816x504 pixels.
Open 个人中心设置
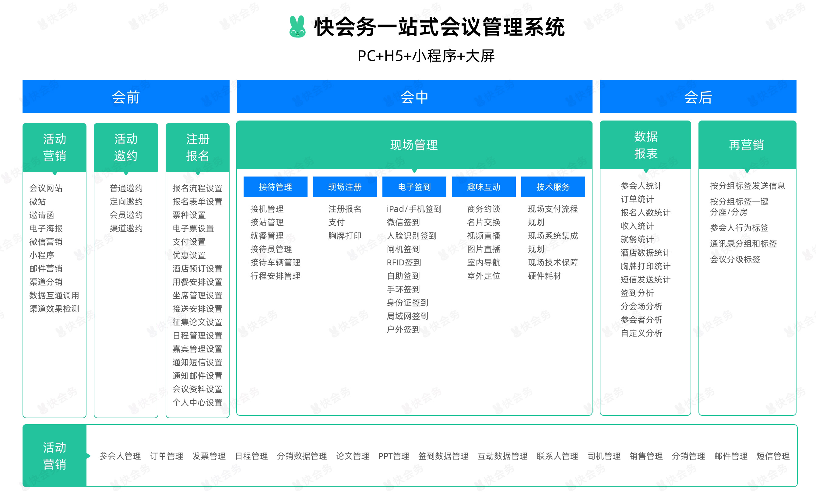click(x=197, y=402)
